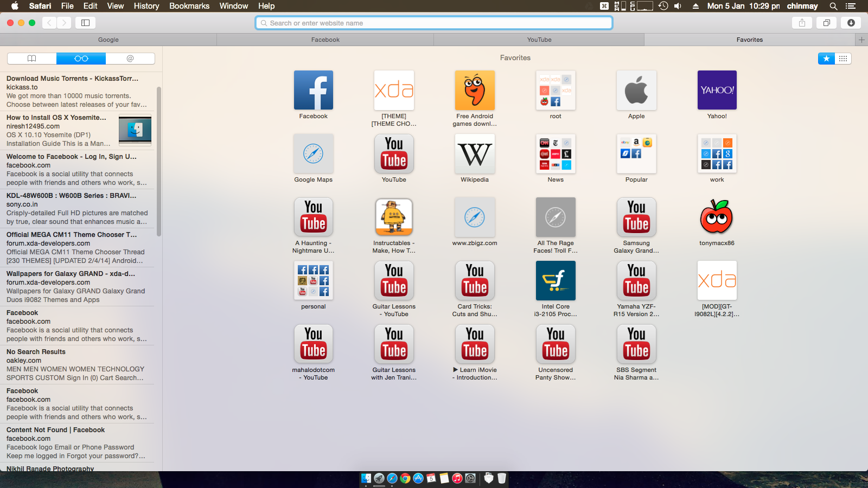The height and width of the screenshot is (488, 868).
Task: Open iTunes from the Dock
Action: [457, 478]
